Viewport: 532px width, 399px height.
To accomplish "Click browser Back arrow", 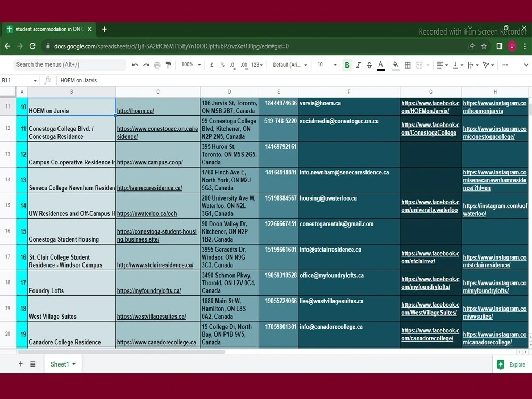I will pos(7,46).
